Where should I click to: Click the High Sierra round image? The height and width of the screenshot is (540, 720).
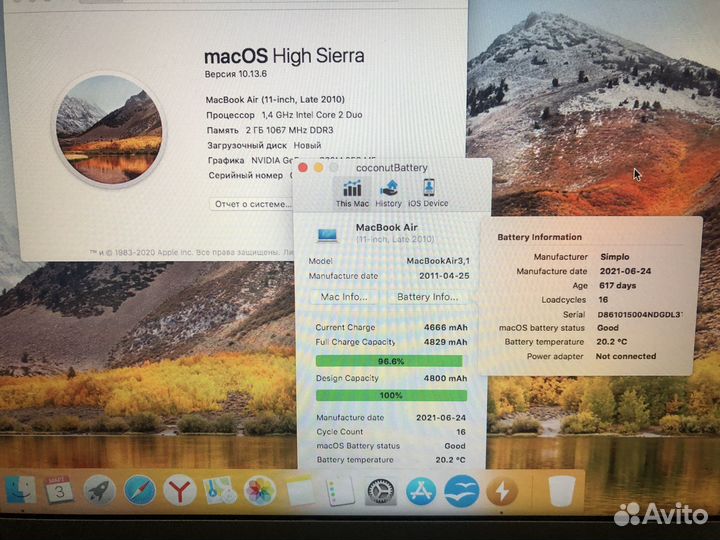tap(109, 130)
